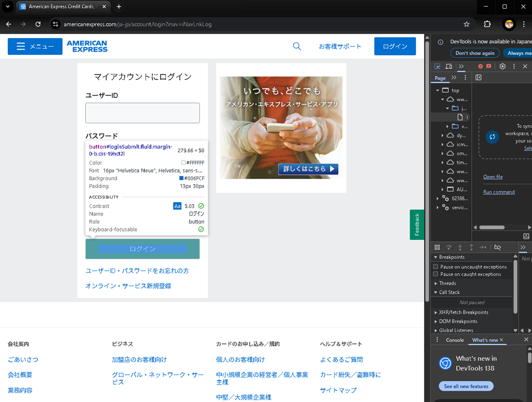
Task: Click the red issues message icon
Action: pos(489,66)
